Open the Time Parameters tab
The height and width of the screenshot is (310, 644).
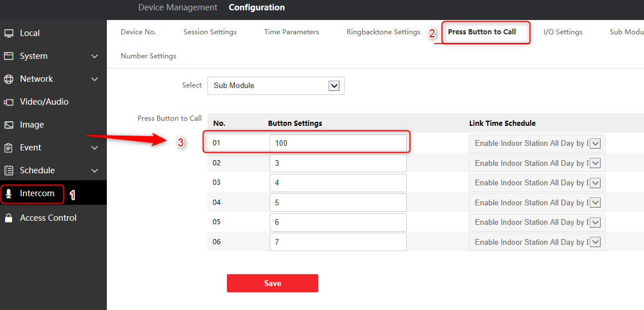(x=291, y=32)
